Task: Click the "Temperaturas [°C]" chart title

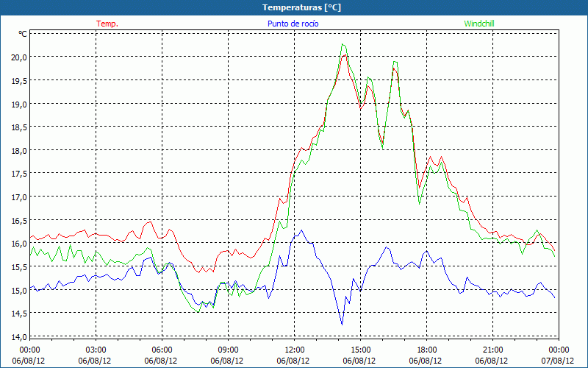Action: pyautogui.click(x=301, y=7)
